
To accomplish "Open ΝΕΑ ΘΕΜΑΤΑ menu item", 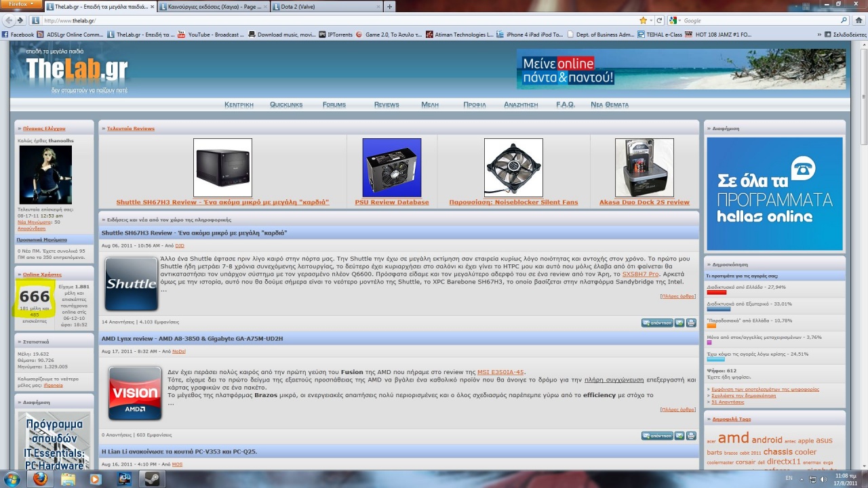I will (x=610, y=104).
